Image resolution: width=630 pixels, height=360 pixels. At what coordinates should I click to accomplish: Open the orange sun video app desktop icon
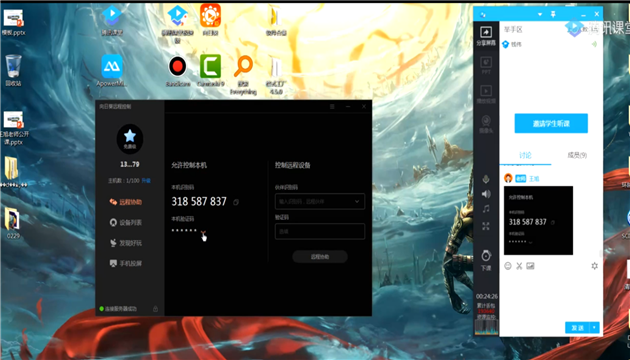pos(211,20)
